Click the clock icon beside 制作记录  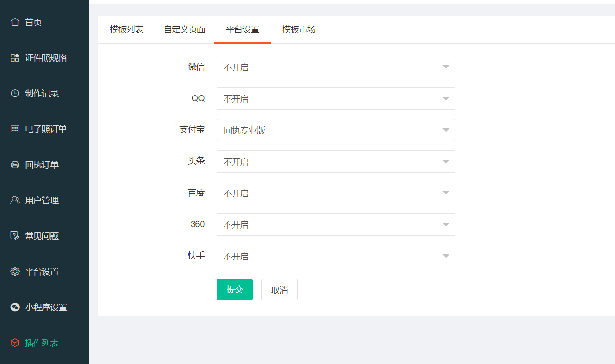(15, 93)
